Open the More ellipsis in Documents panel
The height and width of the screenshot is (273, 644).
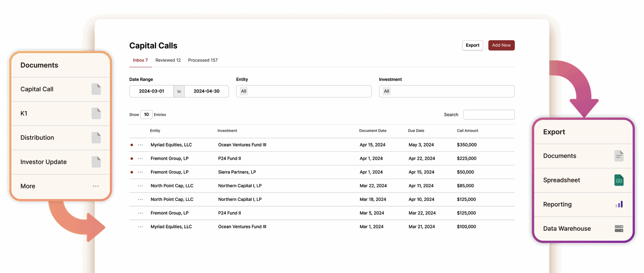click(96, 186)
